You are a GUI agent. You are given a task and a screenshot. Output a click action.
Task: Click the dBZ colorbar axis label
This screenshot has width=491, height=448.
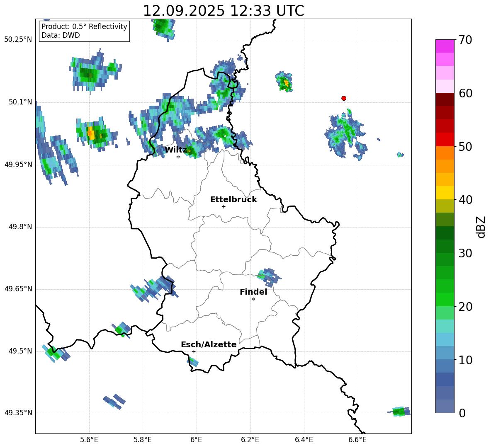tap(481, 227)
